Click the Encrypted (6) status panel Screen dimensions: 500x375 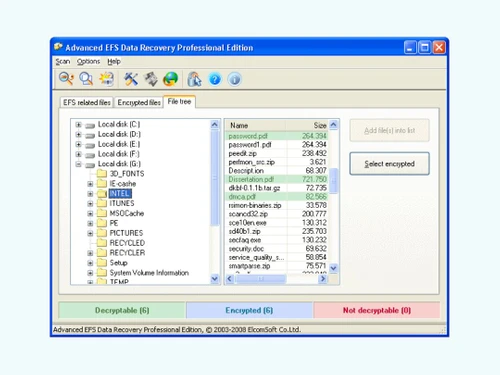249,310
